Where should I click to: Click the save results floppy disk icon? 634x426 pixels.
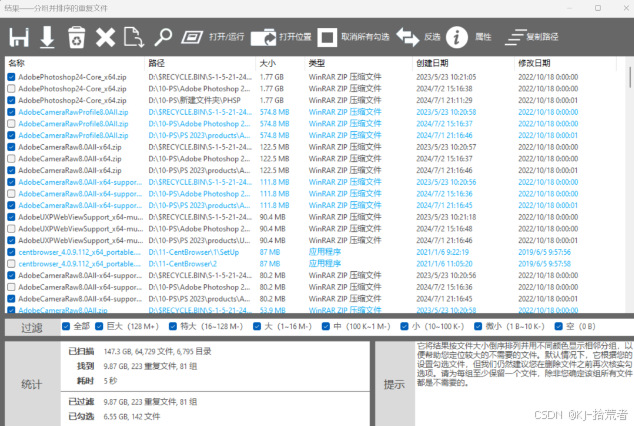(19, 38)
